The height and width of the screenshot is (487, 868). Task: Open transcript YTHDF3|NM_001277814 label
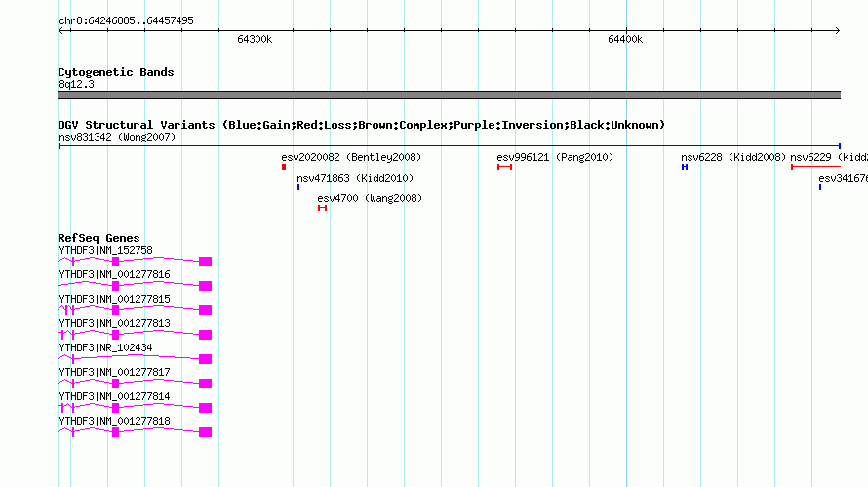pyautogui.click(x=114, y=396)
